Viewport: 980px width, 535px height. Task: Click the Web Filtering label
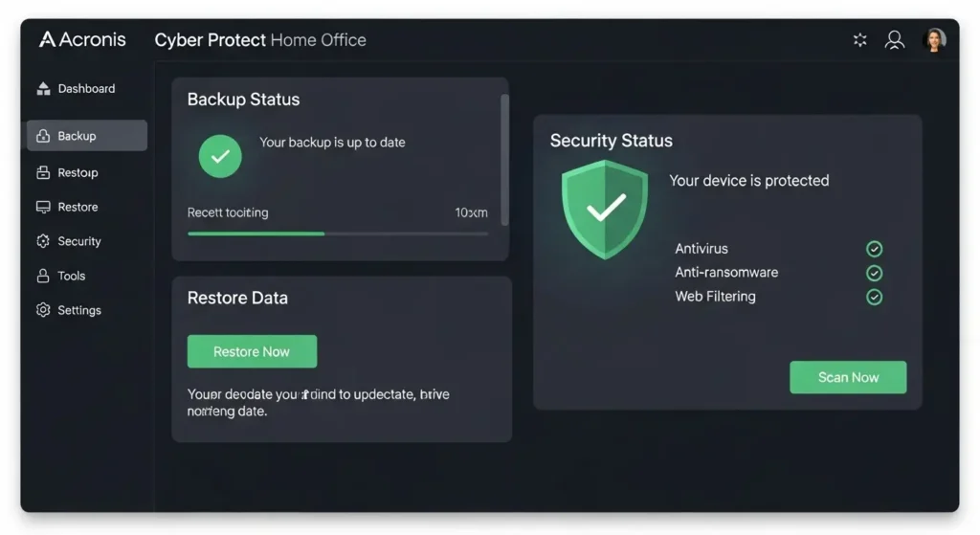point(715,297)
